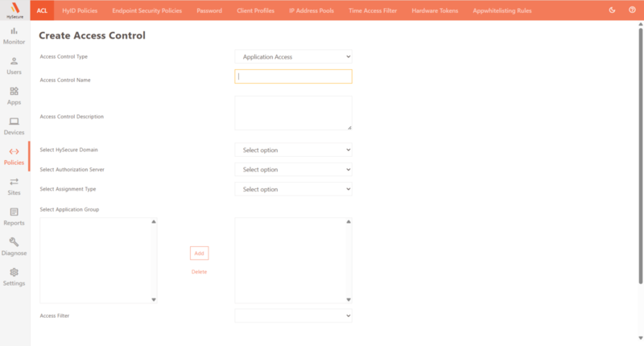The image size is (644, 346).
Task: Open the Password tab
Action: 209,10
